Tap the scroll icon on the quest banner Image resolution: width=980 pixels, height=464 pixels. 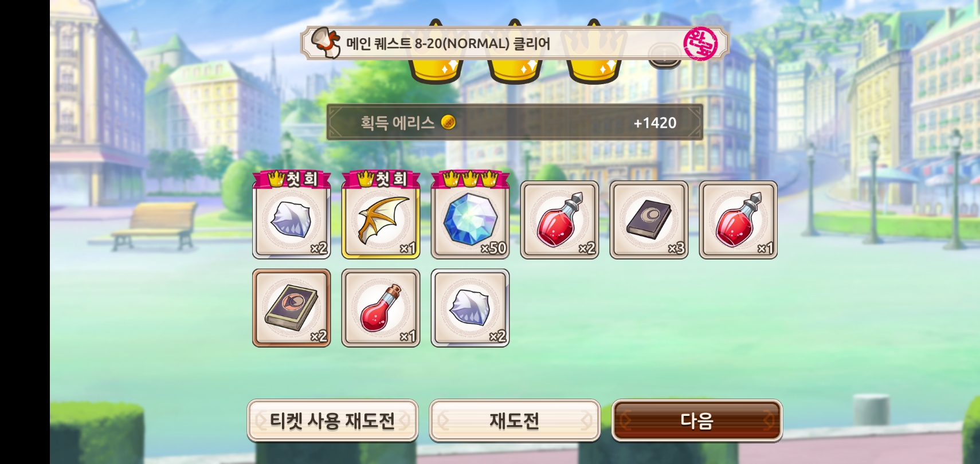(326, 42)
